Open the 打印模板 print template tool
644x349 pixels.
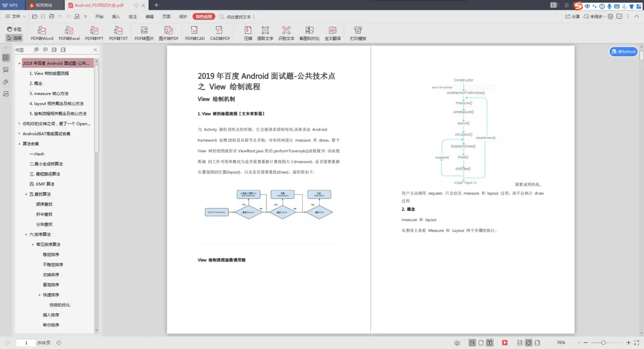click(358, 33)
